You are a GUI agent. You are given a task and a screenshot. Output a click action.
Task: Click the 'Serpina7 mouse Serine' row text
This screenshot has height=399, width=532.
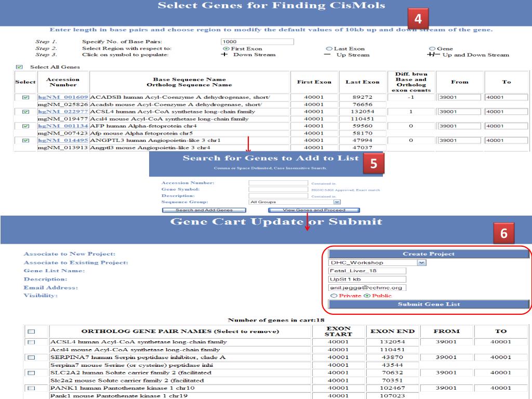131,365
